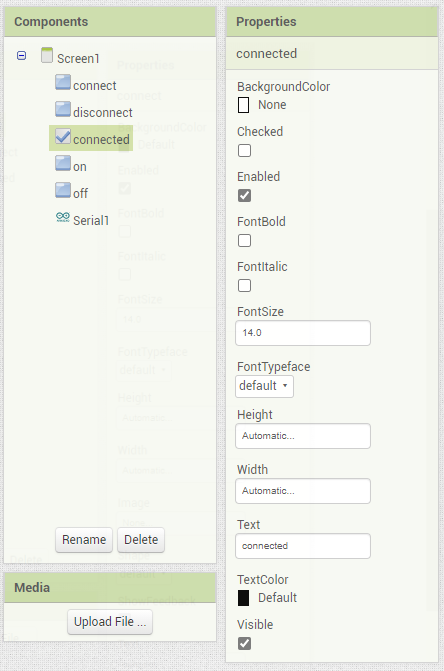Uncheck the Visible property checkbox
This screenshot has width=444, height=671.
click(x=244, y=643)
